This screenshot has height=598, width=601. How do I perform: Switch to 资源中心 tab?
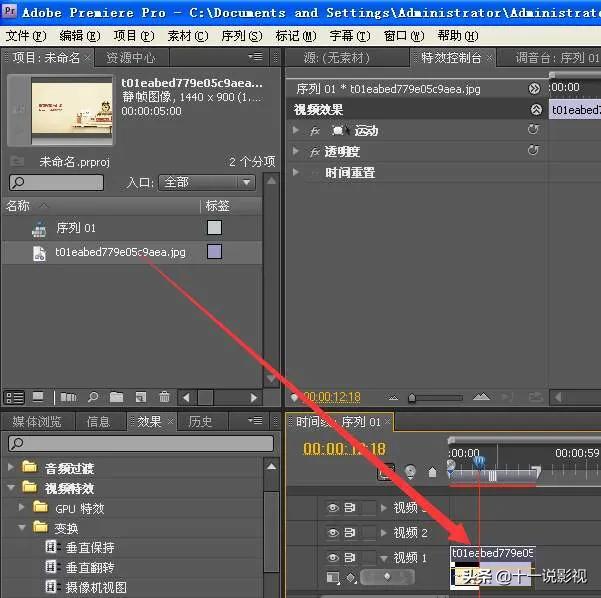tap(131, 58)
